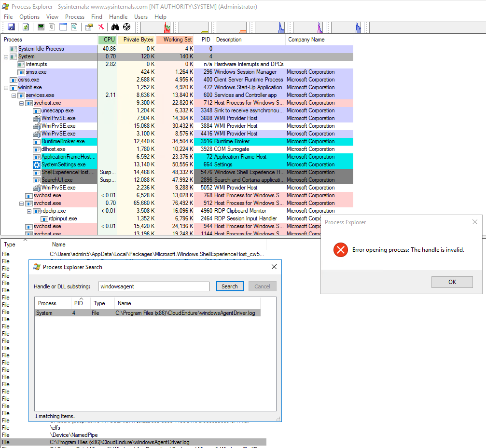
Task: Save the process list using the disk icon
Action: coord(12,27)
